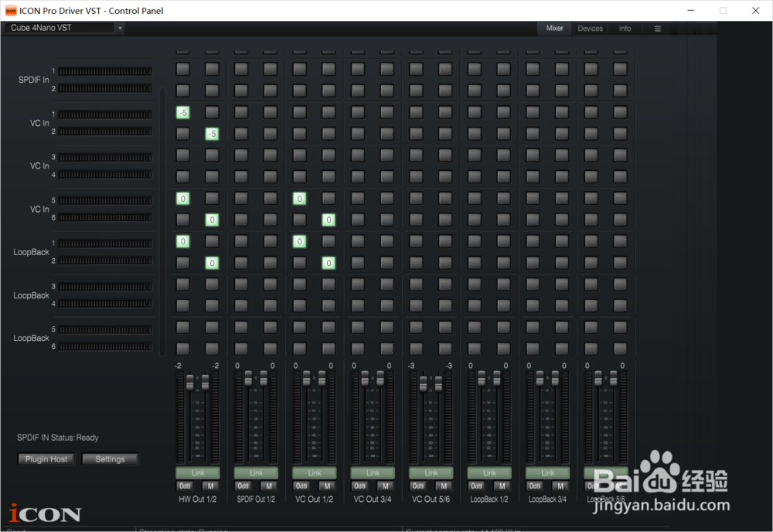Toggle Link on LoopBack 1/2
This screenshot has height=532, width=773.
coord(489,472)
